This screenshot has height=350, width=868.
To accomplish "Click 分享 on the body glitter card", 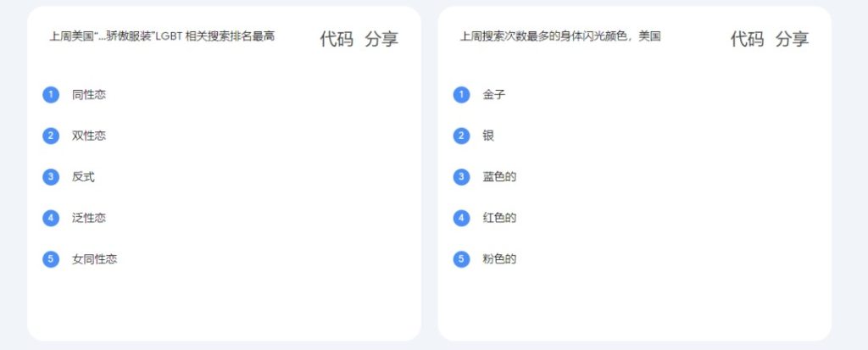I will pyautogui.click(x=793, y=39).
